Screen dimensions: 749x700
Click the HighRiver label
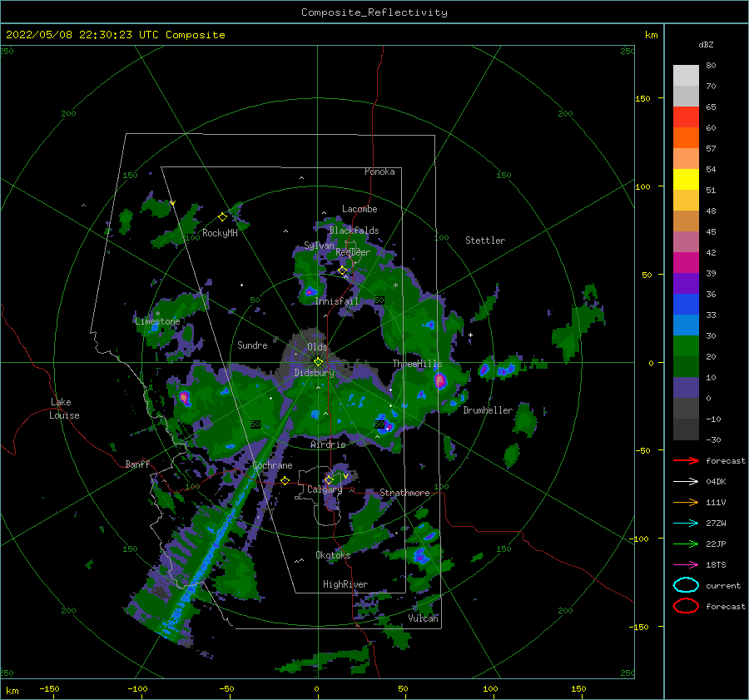pyautogui.click(x=345, y=584)
